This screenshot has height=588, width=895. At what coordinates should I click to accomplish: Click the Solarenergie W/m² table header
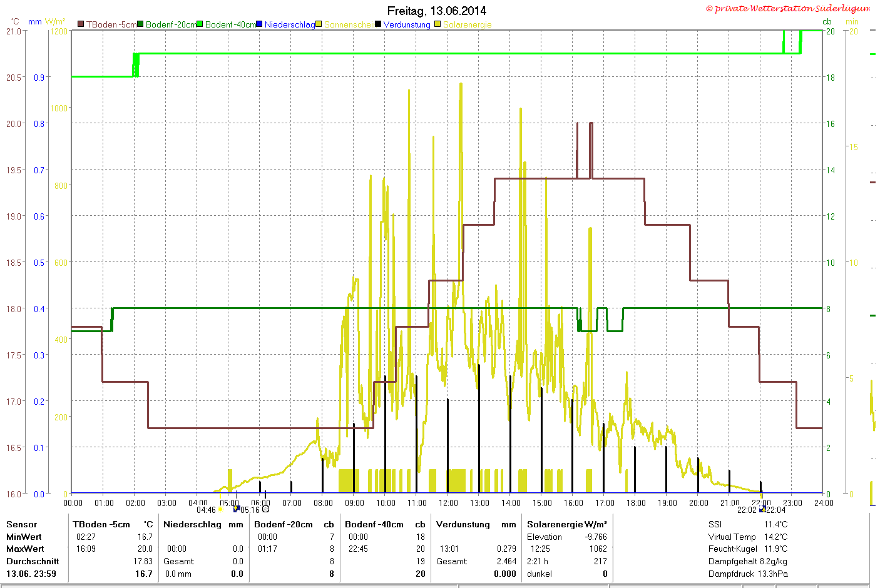click(x=567, y=524)
